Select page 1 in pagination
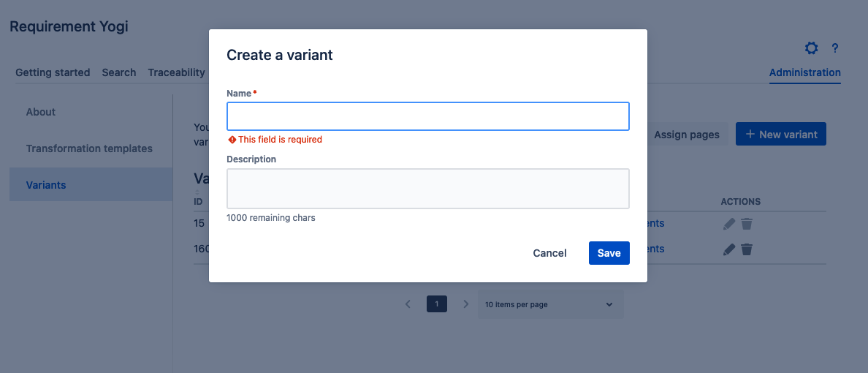 point(437,304)
